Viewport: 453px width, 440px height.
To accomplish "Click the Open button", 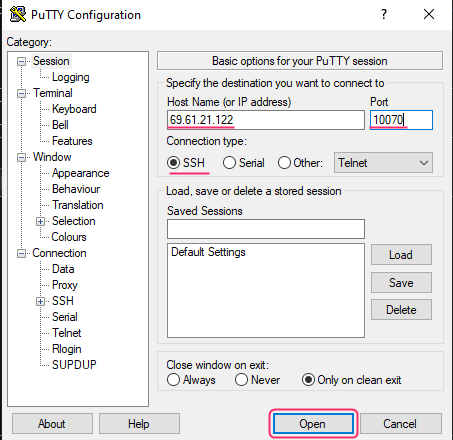I will point(313,424).
